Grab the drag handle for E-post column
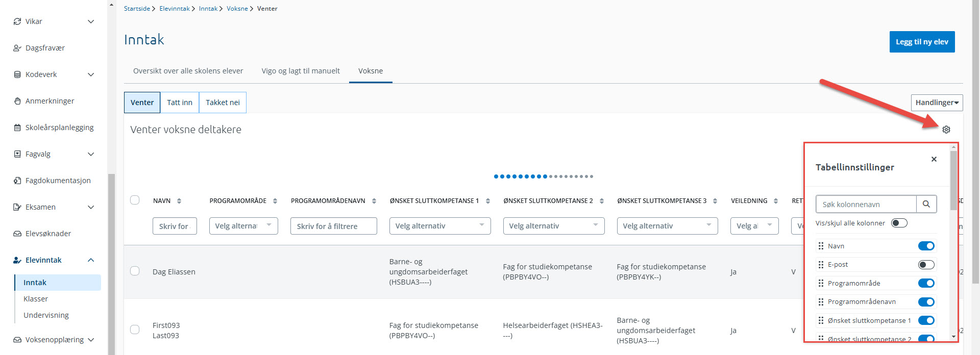Image resolution: width=980 pixels, height=355 pixels. (821, 265)
